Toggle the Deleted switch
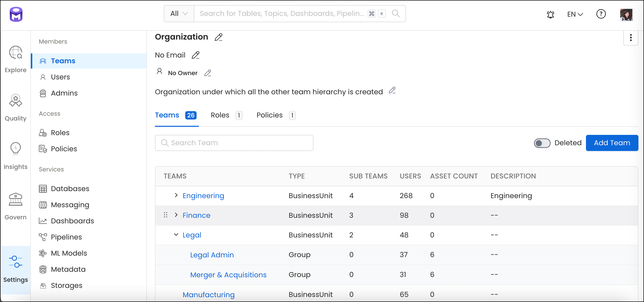 (542, 143)
